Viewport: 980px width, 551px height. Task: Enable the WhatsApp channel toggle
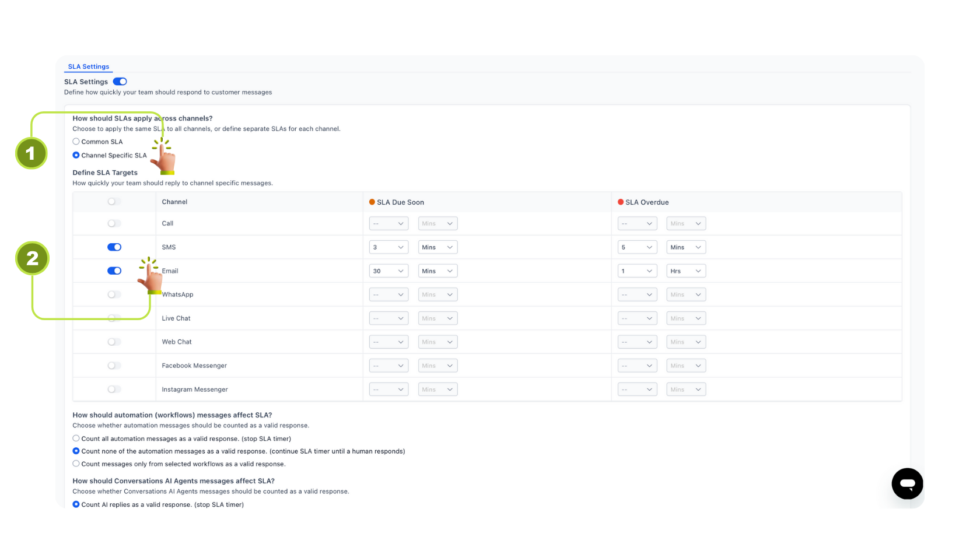pyautogui.click(x=114, y=294)
